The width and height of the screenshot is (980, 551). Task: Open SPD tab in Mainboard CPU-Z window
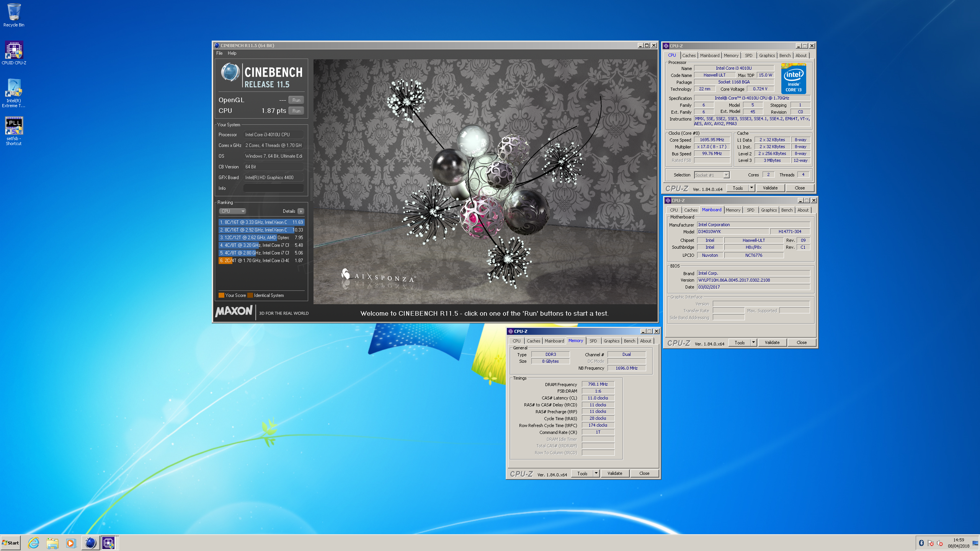point(750,210)
